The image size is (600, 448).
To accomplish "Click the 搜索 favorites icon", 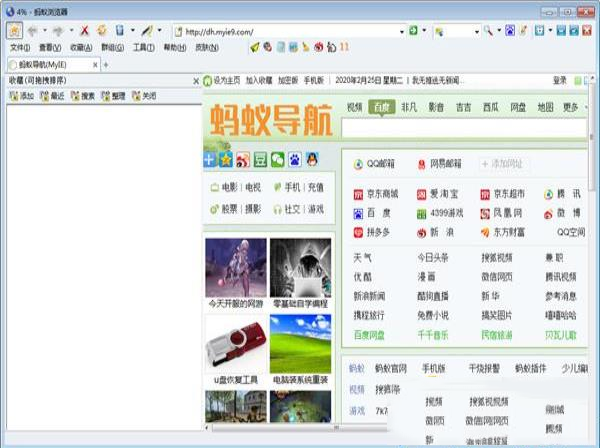I will pyautogui.click(x=75, y=96).
